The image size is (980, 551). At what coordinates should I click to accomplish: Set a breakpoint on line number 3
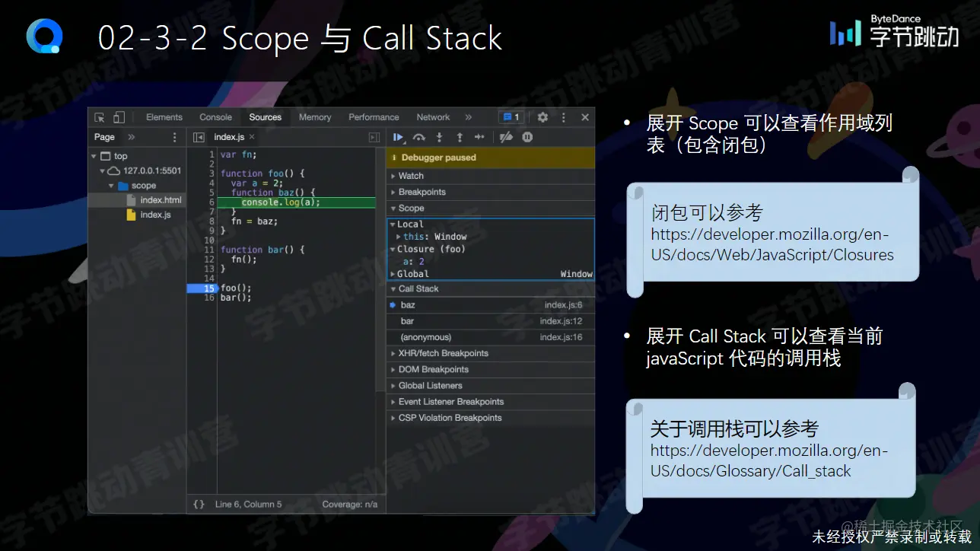pyautogui.click(x=212, y=174)
